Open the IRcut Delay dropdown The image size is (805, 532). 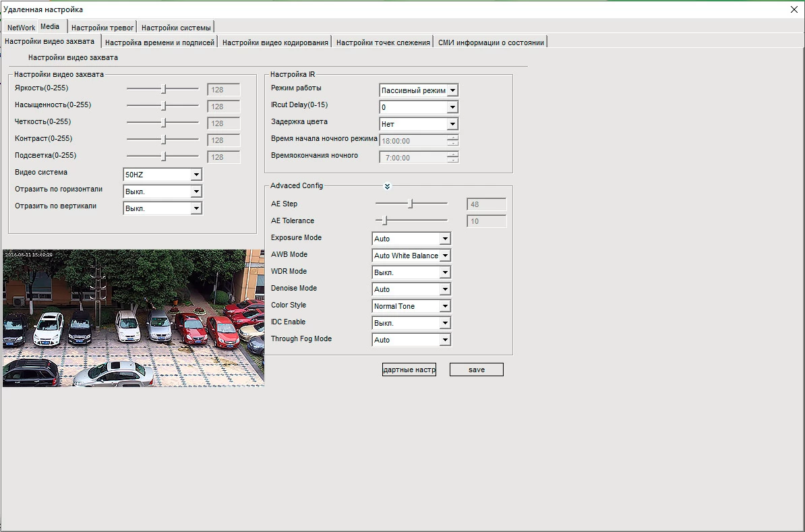point(419,107)
